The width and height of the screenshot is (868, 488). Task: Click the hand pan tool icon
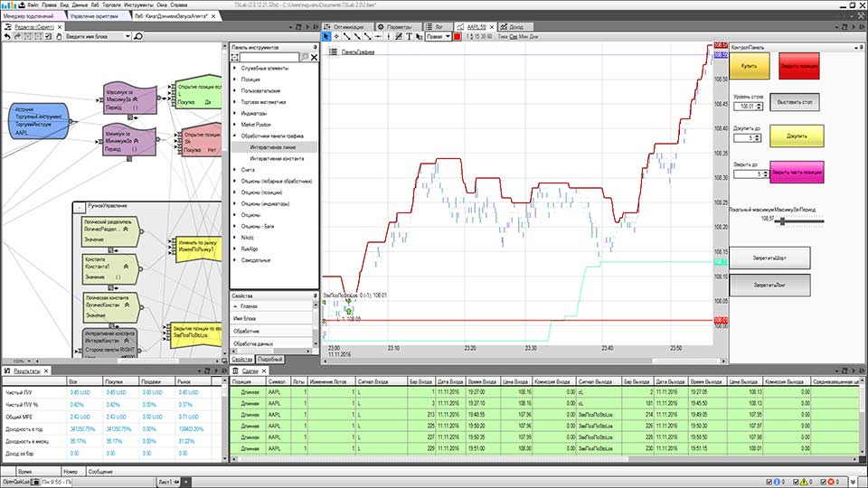(x=59, y=36)
